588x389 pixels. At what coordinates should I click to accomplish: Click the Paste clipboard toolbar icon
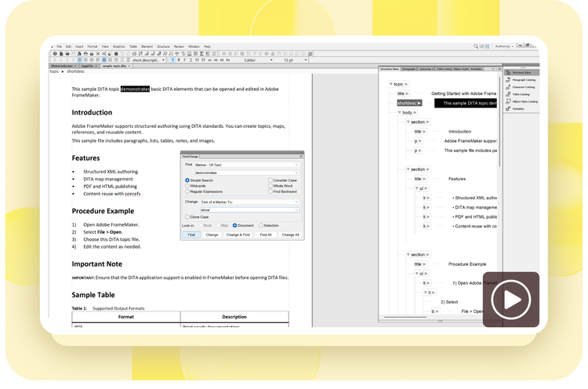(x=116, y=53)
